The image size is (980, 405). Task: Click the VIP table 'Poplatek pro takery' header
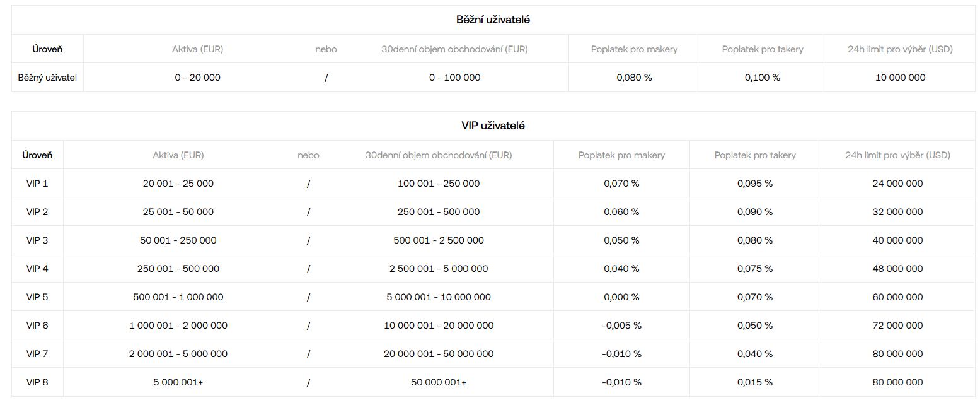[755, 155]
